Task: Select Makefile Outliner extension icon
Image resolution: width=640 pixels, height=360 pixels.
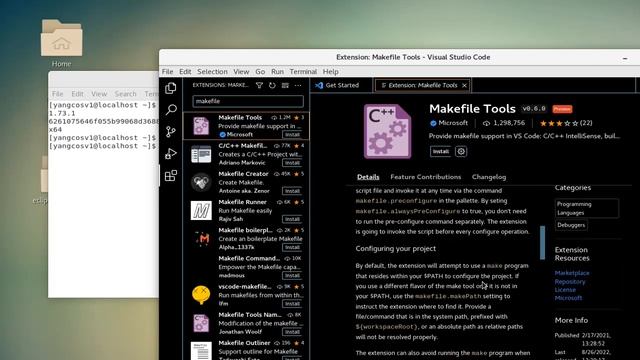Action: [201, 351]
